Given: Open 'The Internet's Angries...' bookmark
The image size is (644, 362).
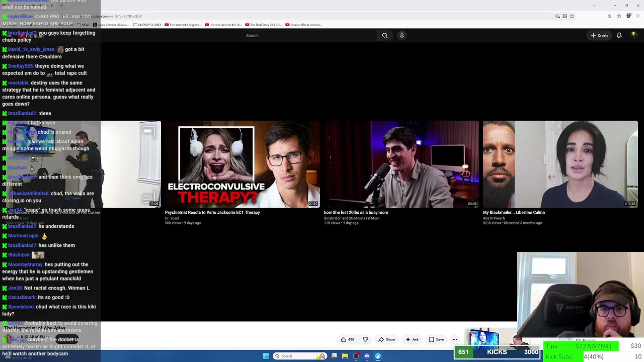Looking at the screenshot, I should pyautogui.click(x=183, y=25).
